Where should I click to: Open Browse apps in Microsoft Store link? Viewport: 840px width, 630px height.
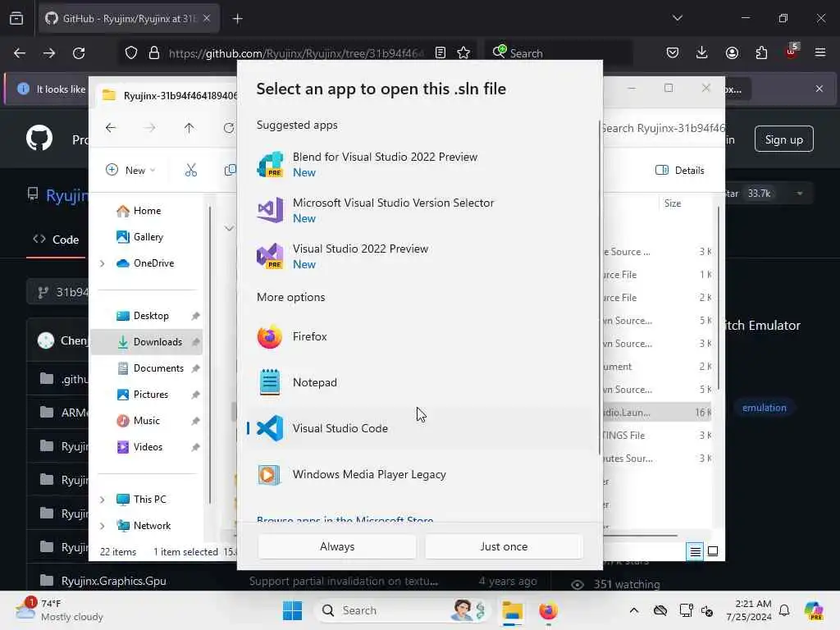[x=345, y=519]
